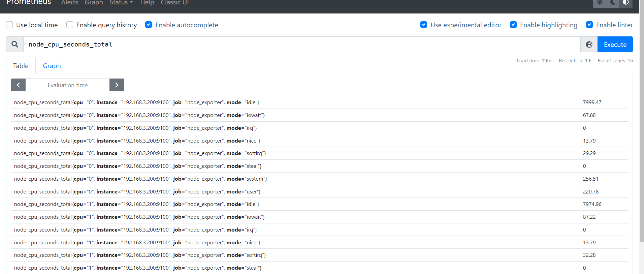Image resolution: width=644 pixels, height=274 pixels.
Task: Click the Load time: 19ms stat
Action: coord(535,61)
